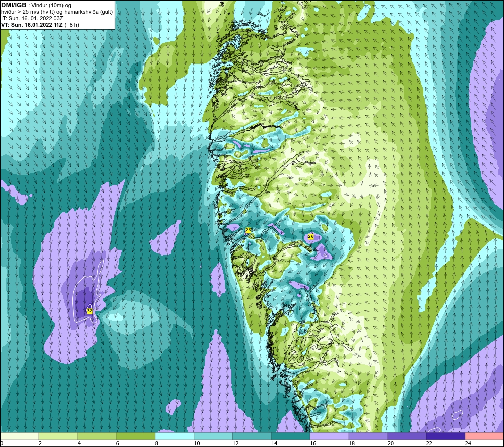504x447 pixels.
Task: Click the yellow '26' label on the inland purple patch
Action: 311,236
